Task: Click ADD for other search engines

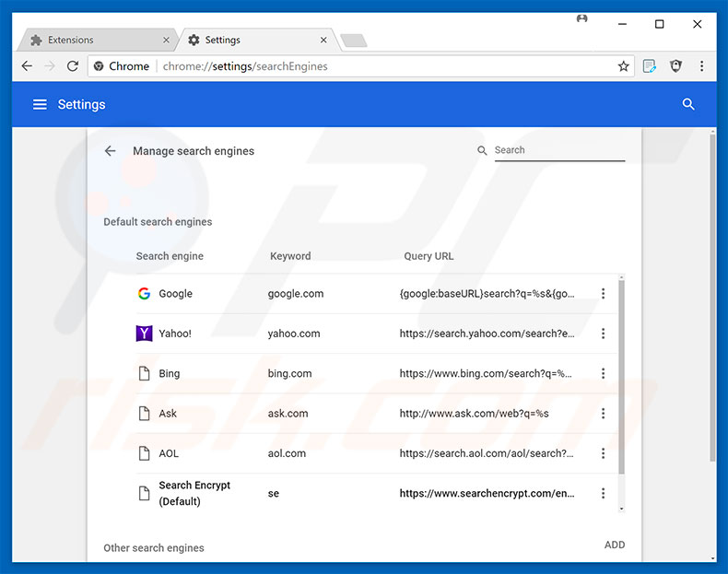Action: click(x=615, y=545)
